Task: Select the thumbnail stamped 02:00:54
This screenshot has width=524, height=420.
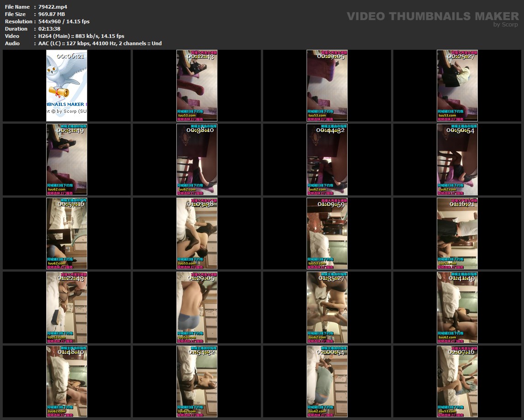Action: click(327, 381)
